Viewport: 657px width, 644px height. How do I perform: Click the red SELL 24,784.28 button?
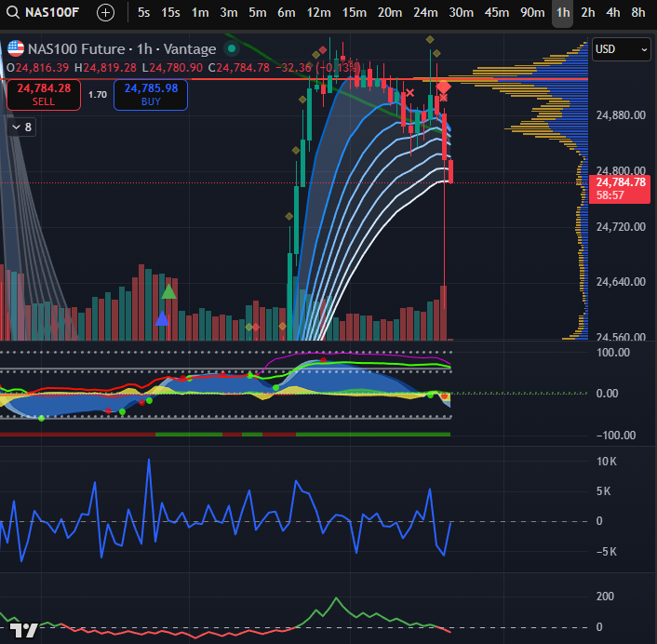(44, 95)
